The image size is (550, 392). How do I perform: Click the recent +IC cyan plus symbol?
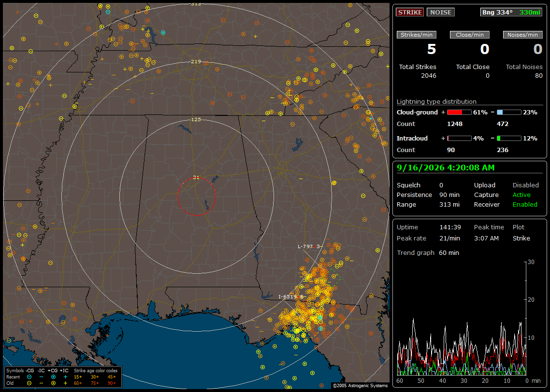point(65,377)
